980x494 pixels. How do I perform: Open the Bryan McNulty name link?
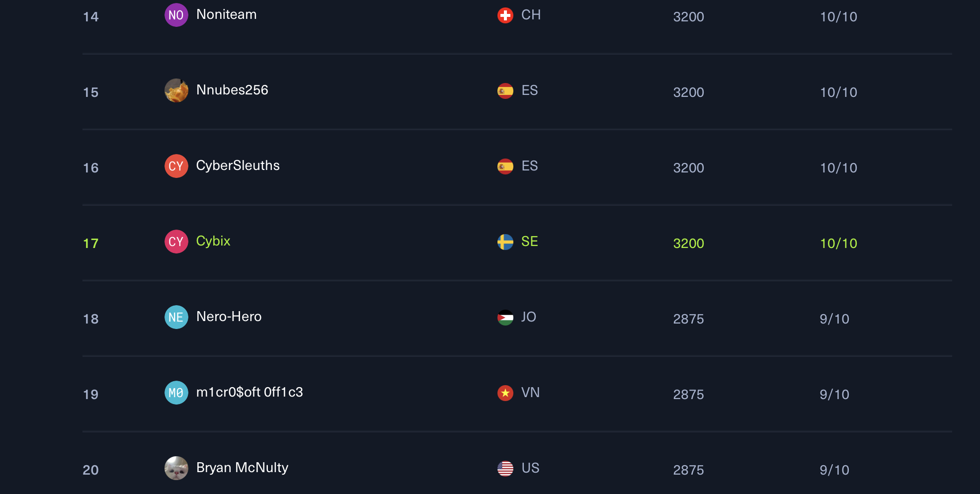[242, 468]
